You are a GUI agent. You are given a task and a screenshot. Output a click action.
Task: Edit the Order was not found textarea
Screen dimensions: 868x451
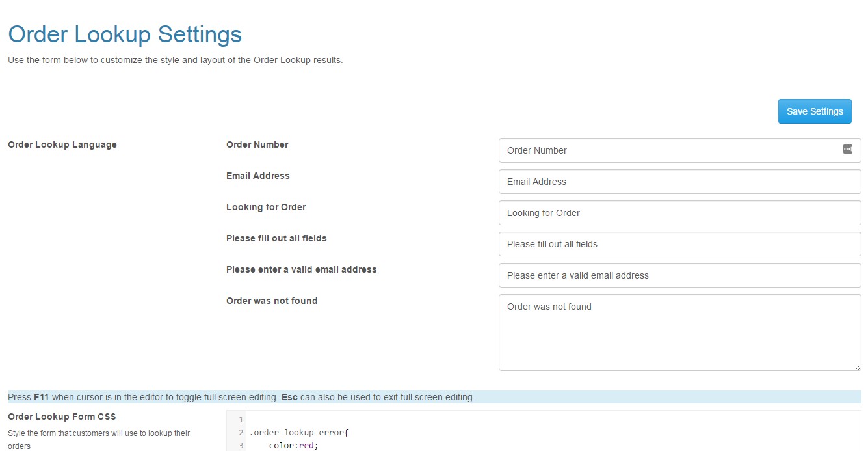point(679,333)
